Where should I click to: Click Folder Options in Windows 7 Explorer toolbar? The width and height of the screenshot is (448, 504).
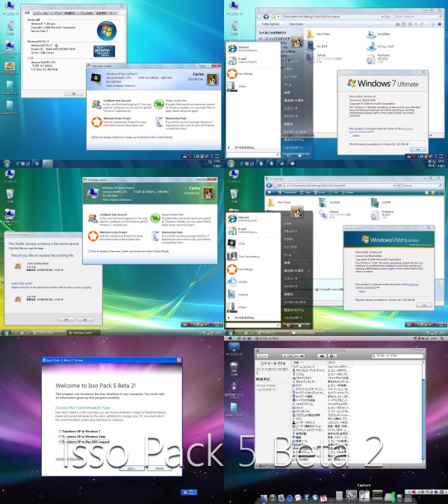[x=270, y=24]
